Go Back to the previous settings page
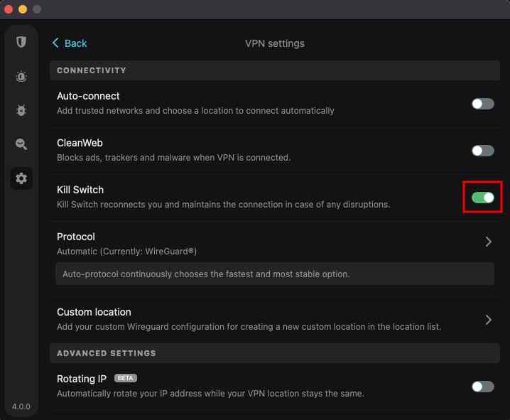 [x=70, y=43]
